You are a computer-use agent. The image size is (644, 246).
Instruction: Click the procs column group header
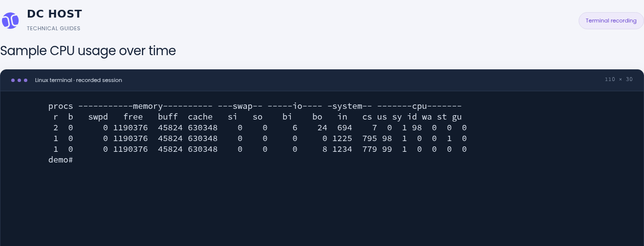[61, 106]
